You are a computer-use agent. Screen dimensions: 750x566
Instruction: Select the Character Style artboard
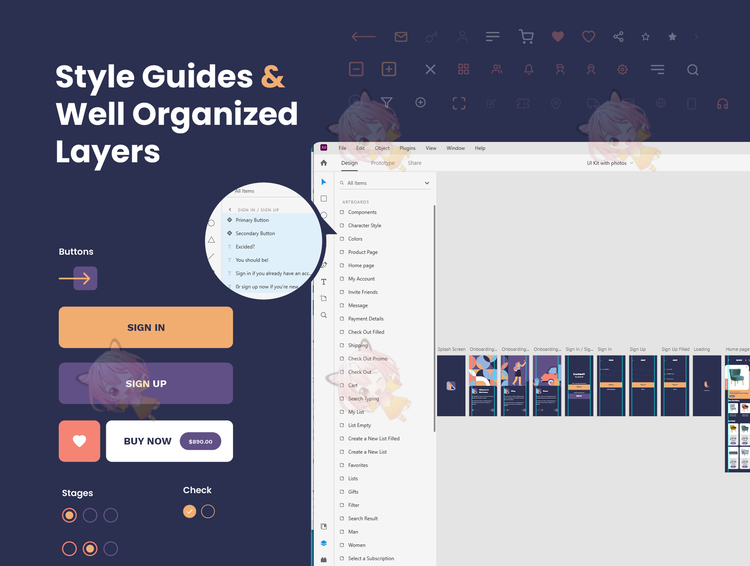pos(364,225)
